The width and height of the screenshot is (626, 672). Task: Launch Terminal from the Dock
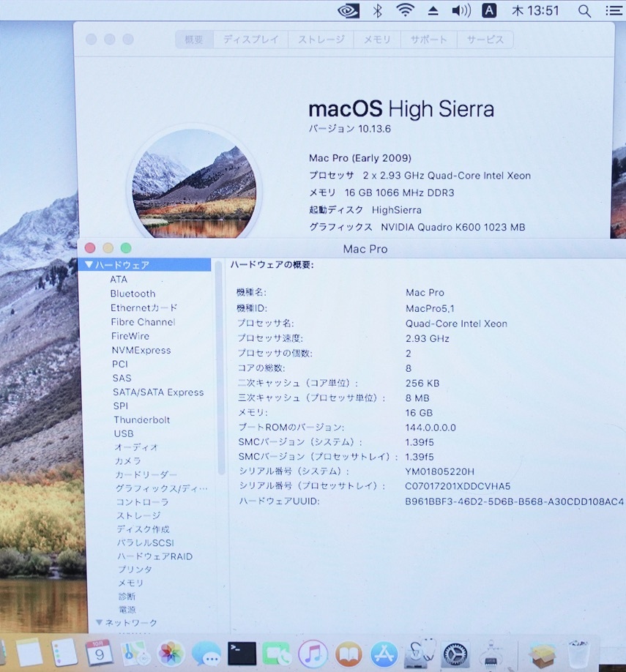click(x=242, y=654)
